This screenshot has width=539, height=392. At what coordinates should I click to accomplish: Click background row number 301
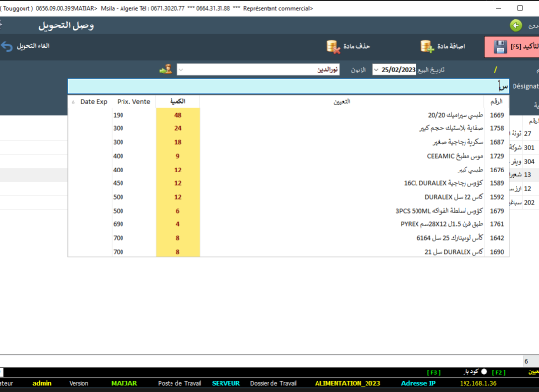coord(529,148)
